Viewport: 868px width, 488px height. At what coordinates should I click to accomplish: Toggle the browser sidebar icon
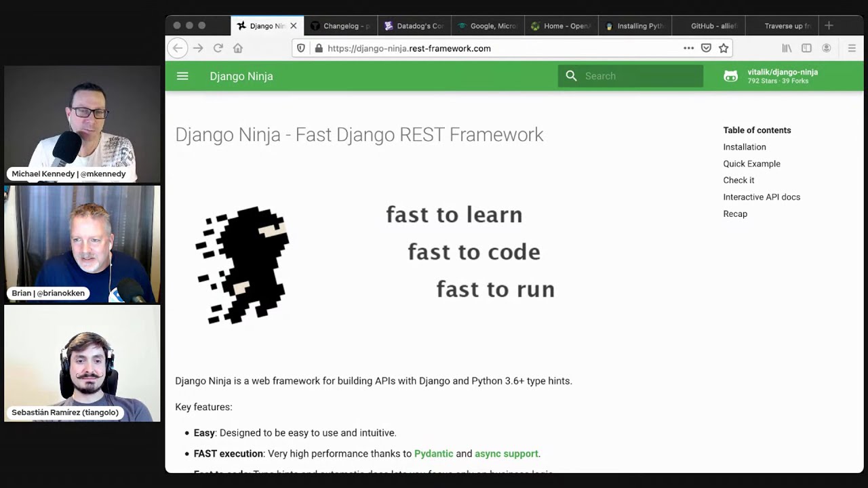pos(806,48)
